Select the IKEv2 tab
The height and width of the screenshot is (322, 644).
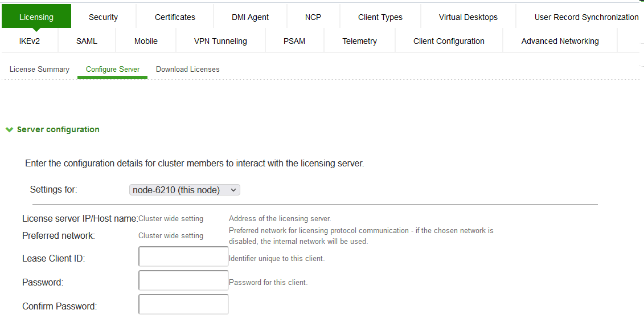30,41
